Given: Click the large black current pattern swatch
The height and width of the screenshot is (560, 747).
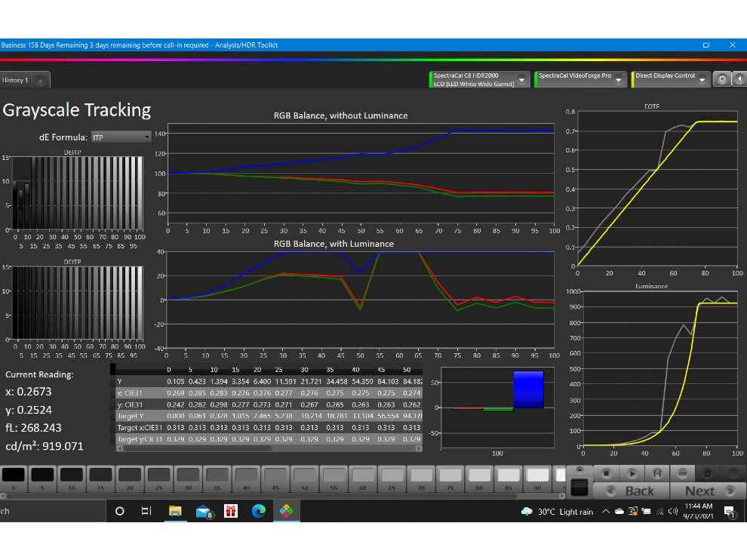Looking at the screenshot, I should (x=579, y=487).
